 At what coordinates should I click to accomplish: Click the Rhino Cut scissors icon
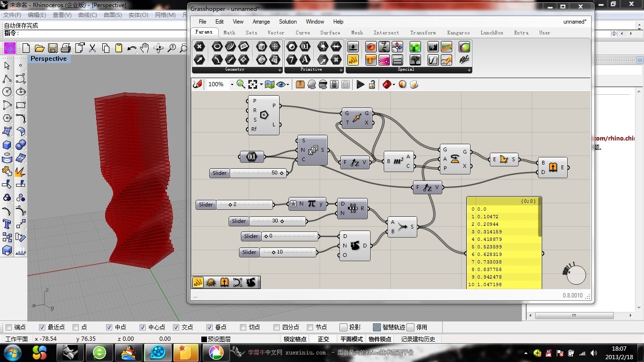click(x=92, y=48)
